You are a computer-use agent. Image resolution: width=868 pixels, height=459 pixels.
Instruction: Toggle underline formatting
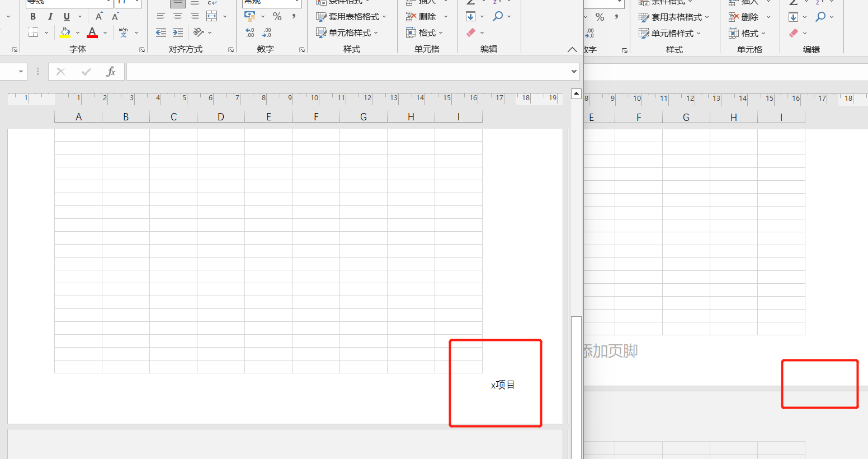(66, 16)
